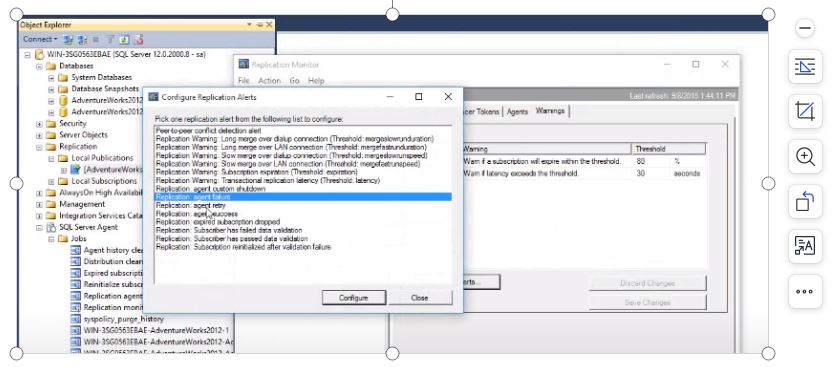Click the Reinitialize subscriptions job icon
833x378 pixels.
point(75,285)
